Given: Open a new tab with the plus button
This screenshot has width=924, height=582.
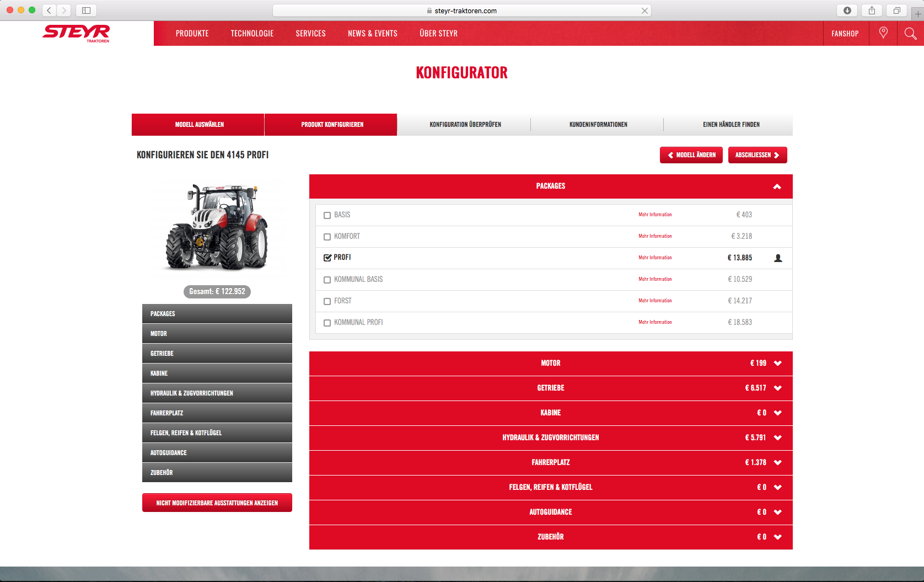Looking at the screenshot, I should click(x=918, y=13).
